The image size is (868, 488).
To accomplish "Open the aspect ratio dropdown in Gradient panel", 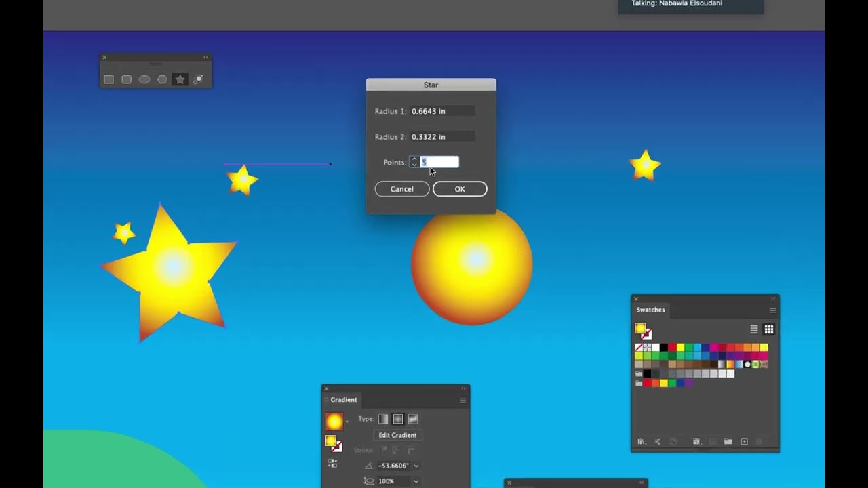I will [x=416, y=481].
